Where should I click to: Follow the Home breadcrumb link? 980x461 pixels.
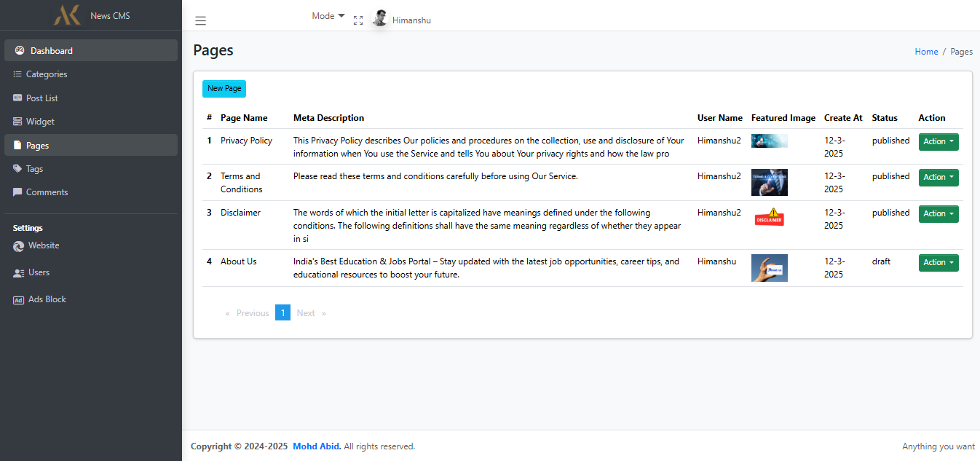coord(926,52)
